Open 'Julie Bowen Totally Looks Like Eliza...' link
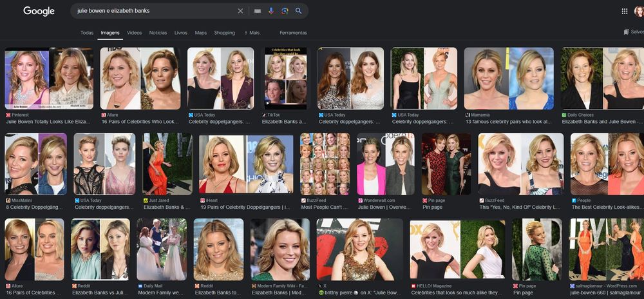The width and height of the screenshot is (644, 299). click(x=48, y=122)
